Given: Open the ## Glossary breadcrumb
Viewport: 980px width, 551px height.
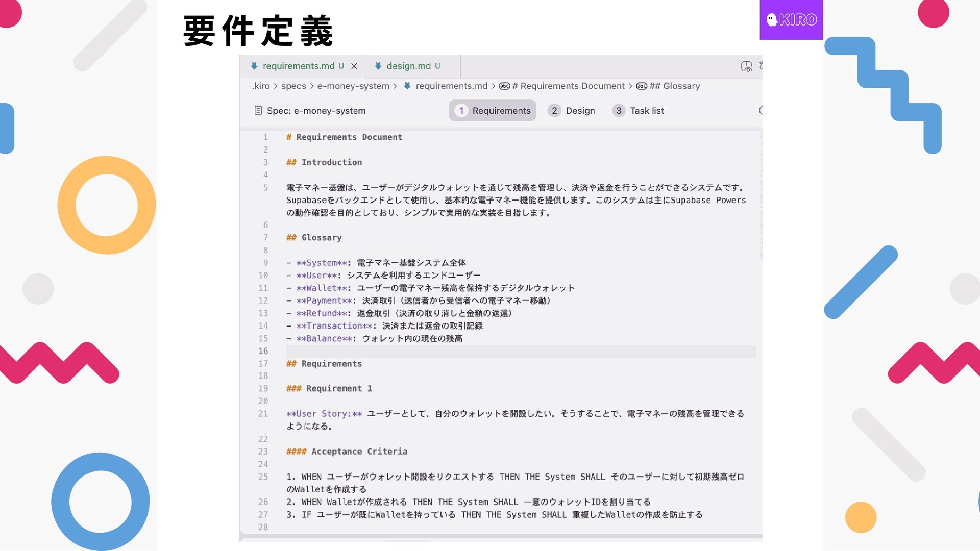Looking at the screenshot, I should (x=674, y=86).
